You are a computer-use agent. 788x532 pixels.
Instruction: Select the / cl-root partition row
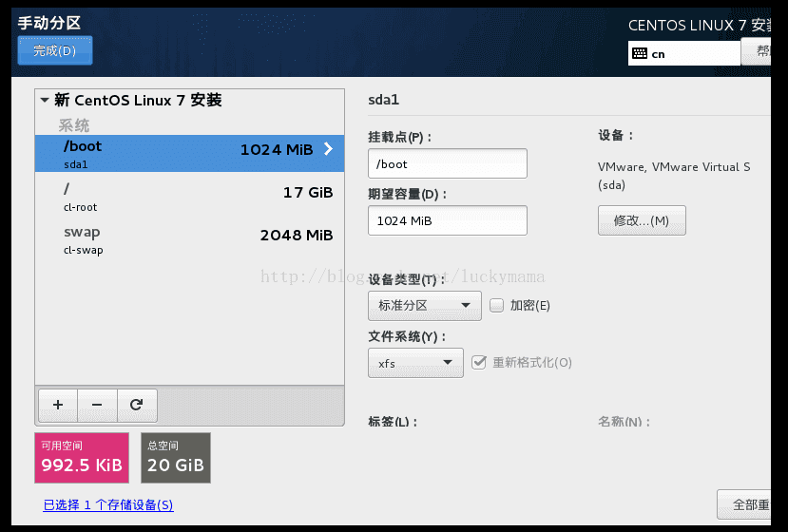[x=189, y=197]
